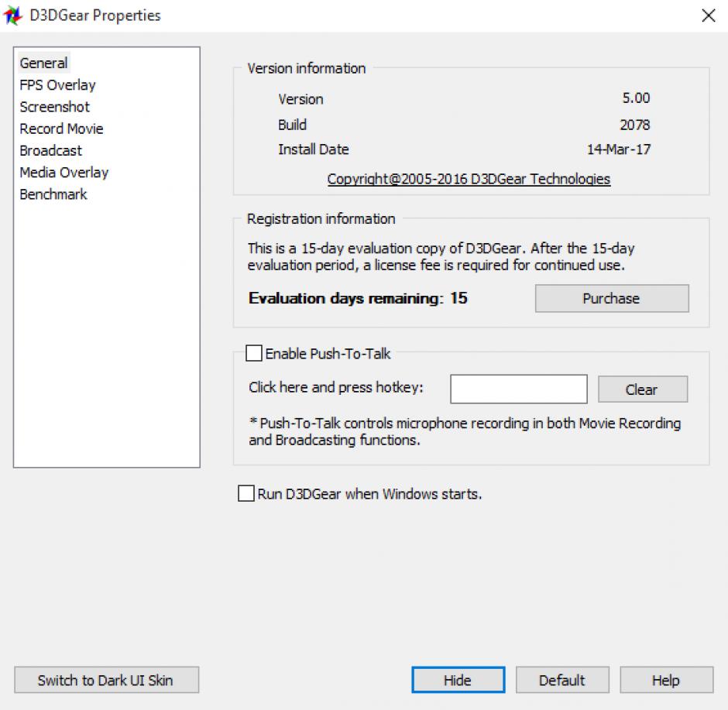Image resolution: width=728 pixels, height=710 pixels.
Task: Go to Record Movie settings
Action: tap(61, 129)
